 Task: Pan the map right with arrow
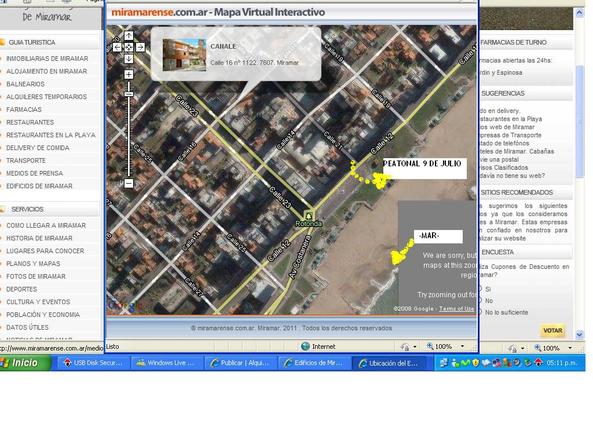point(140,47)
